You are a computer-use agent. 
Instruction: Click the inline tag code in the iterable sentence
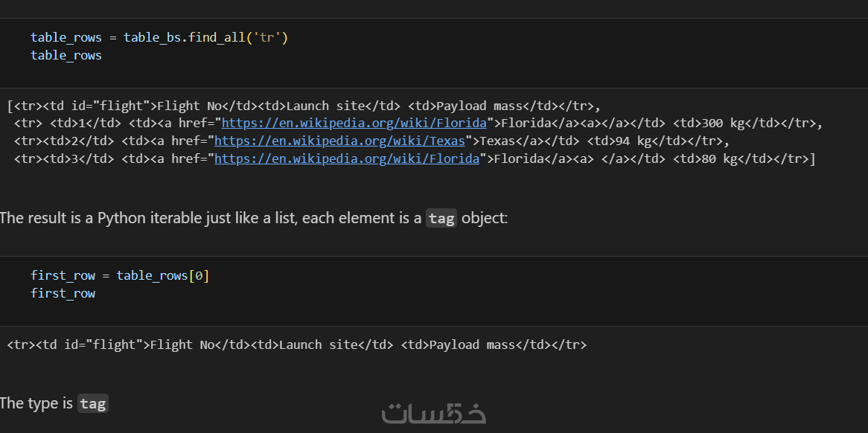pos(441,219)
